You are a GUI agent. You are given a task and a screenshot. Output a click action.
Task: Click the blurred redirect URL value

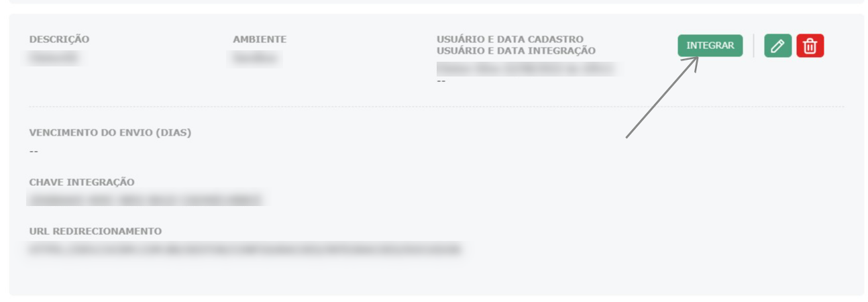tap(245, 250)
